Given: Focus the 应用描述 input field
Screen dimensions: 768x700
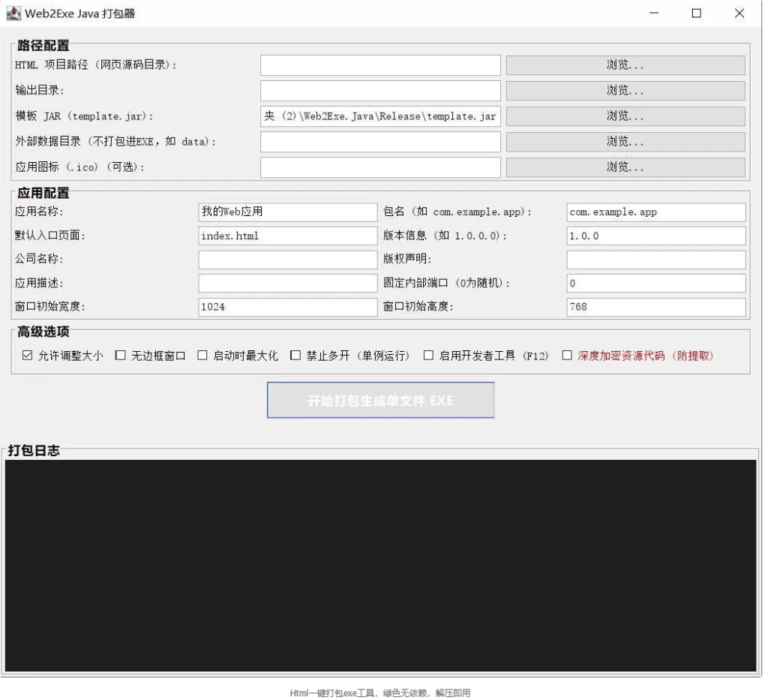Looking at the screenshot, I should (x=288, y=283).
